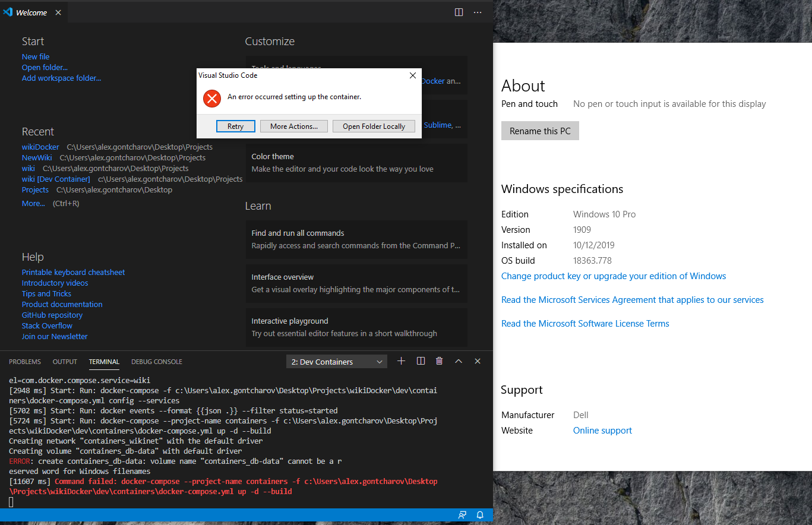Viewport: 812px width, 525px height.
Task: Click the split editor icon
Action: pos(459,12)
